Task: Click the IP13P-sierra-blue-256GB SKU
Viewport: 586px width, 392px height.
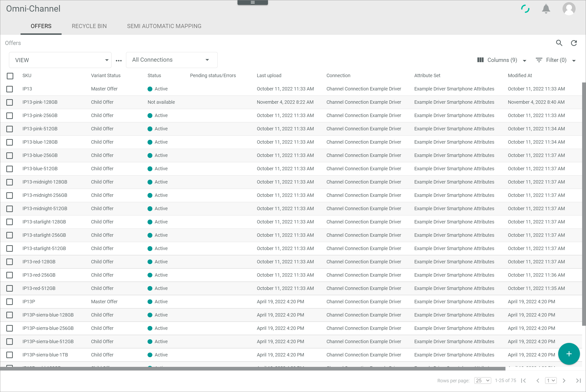Action: coord(48,328)
